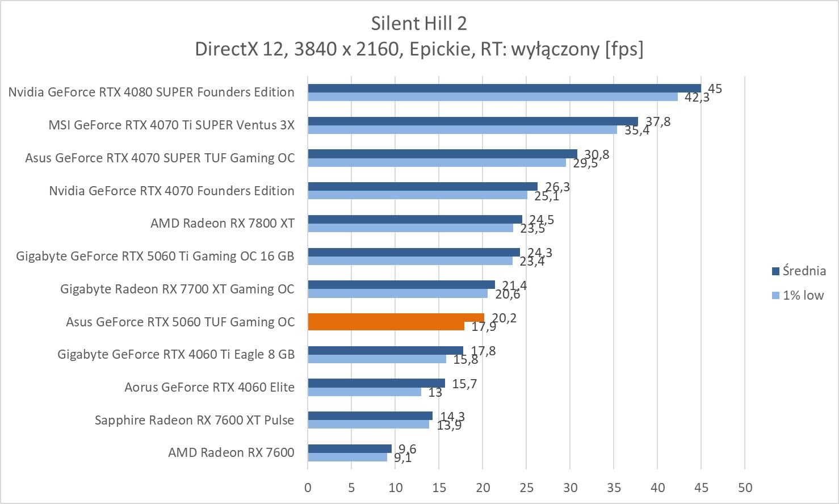Click the 24,3 data label
Screen dimensions: 839x504
540,253
